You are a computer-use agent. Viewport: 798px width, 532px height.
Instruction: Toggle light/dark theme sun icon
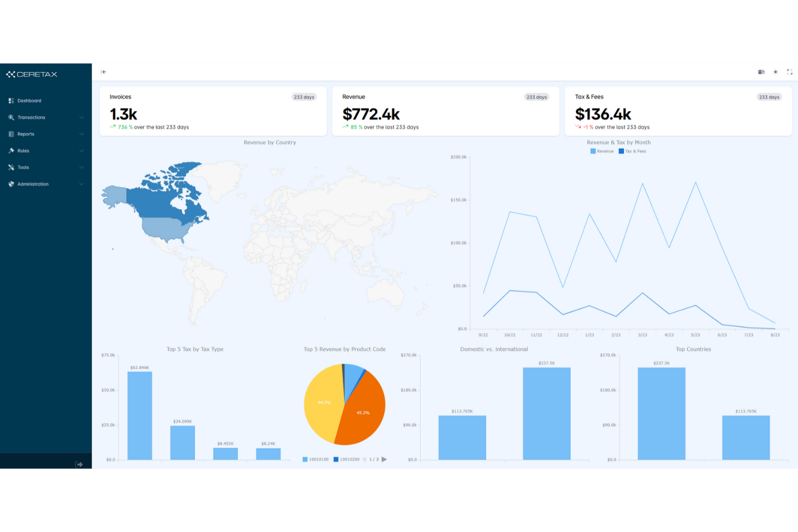point(775,72)
